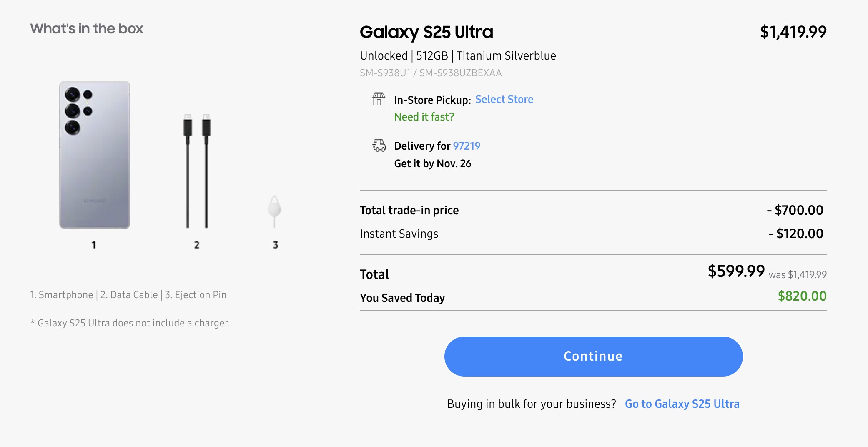Click the Need it fast? link
This screenshot has height=447, width=868.
[x=424, y=117]
